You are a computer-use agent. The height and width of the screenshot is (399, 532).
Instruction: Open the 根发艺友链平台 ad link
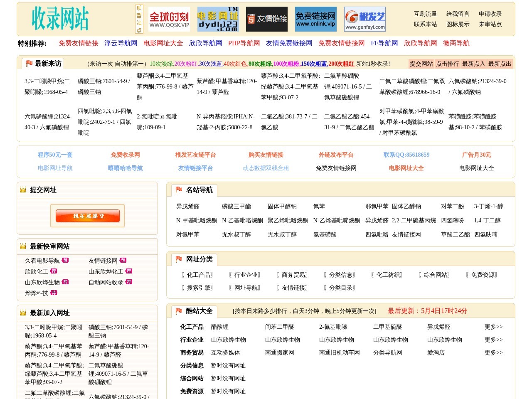point(196,155)
